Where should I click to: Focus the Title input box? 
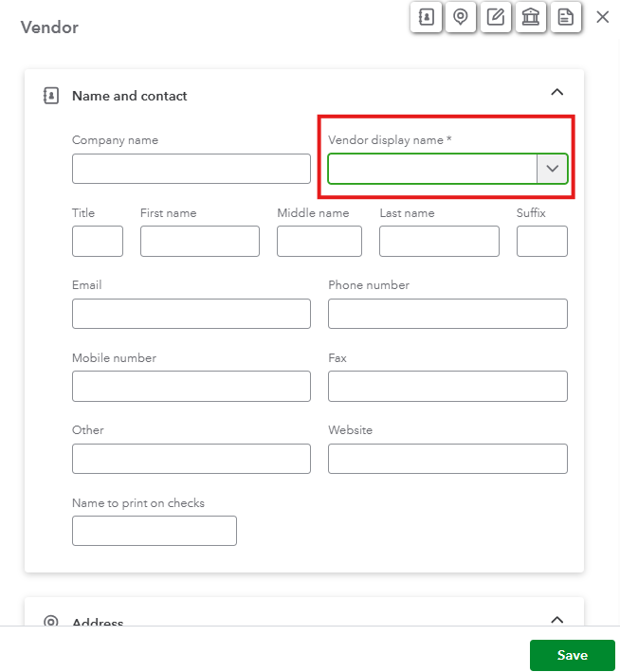[x=97, y=241]
